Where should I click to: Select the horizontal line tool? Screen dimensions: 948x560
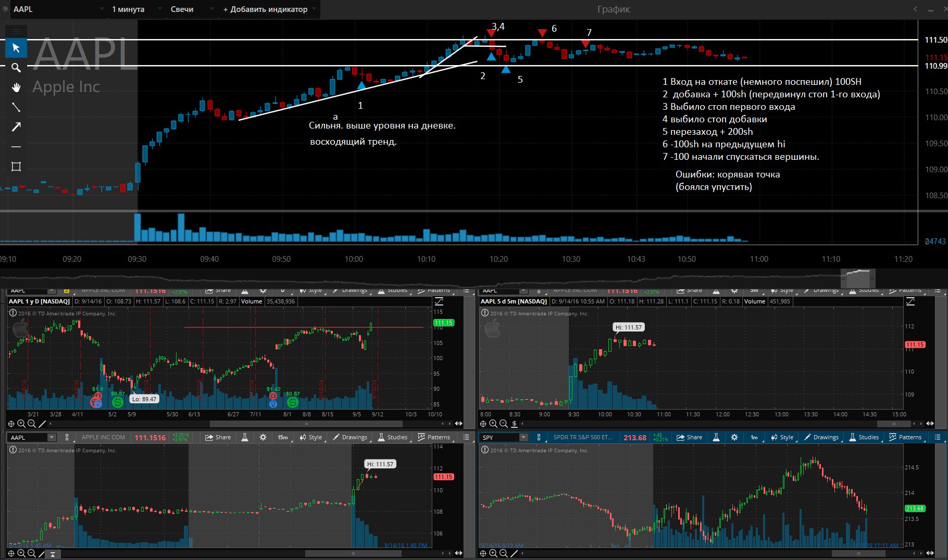tap(16, 147)
